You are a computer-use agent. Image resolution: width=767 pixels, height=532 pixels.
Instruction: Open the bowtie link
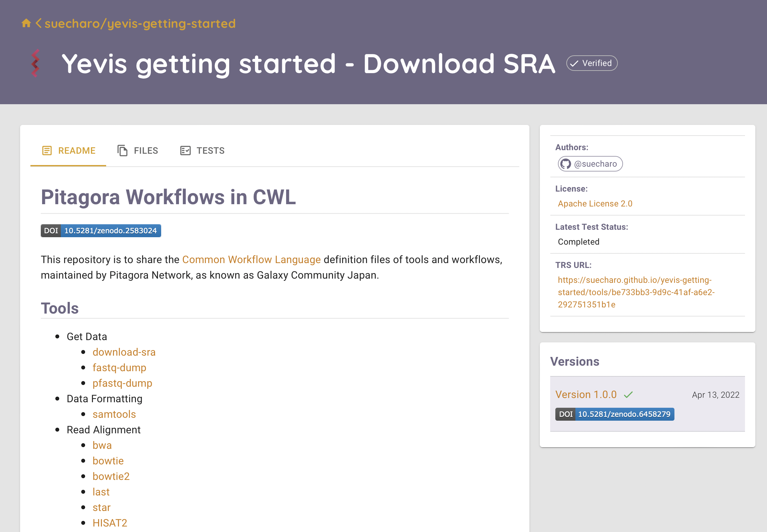[108, 461]
